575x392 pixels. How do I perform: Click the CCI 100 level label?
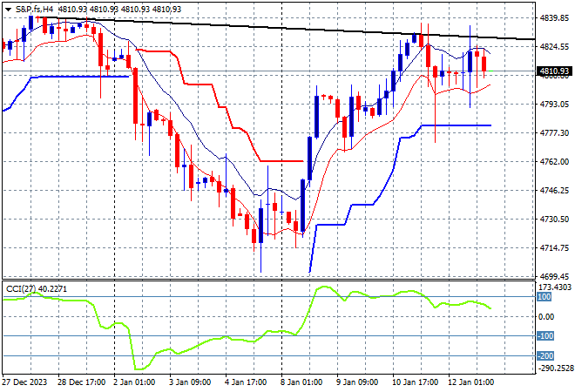point(545,297)
